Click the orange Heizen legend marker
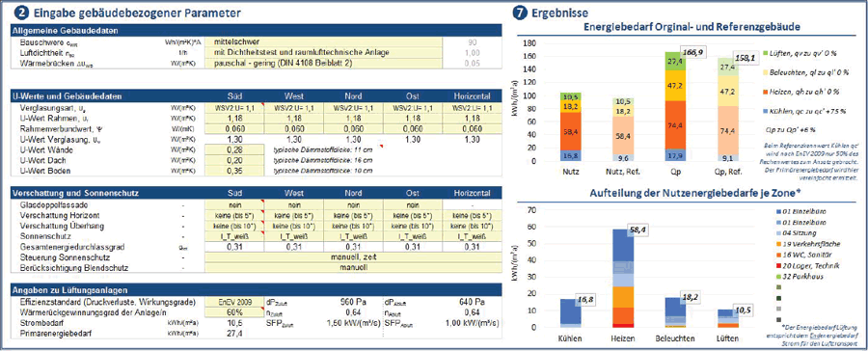This screenshot has height=351, width=868. pyautogui.click(x=763, y=91)
